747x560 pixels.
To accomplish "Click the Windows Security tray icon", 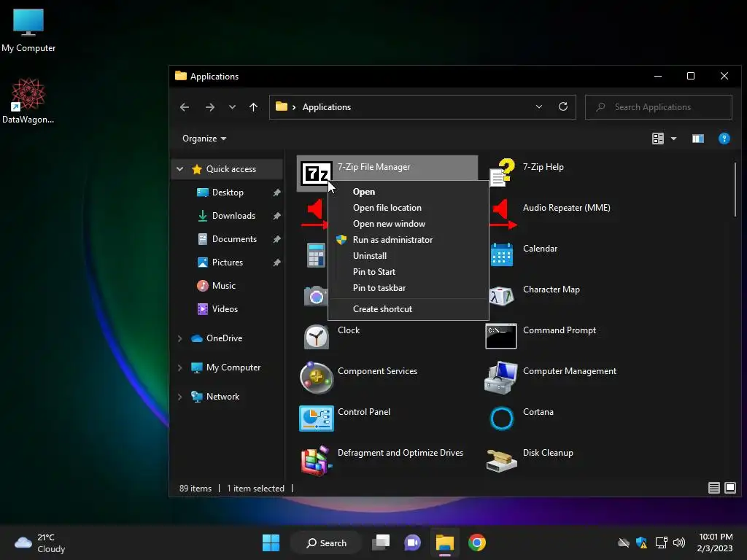I will [x=641, y=542].
